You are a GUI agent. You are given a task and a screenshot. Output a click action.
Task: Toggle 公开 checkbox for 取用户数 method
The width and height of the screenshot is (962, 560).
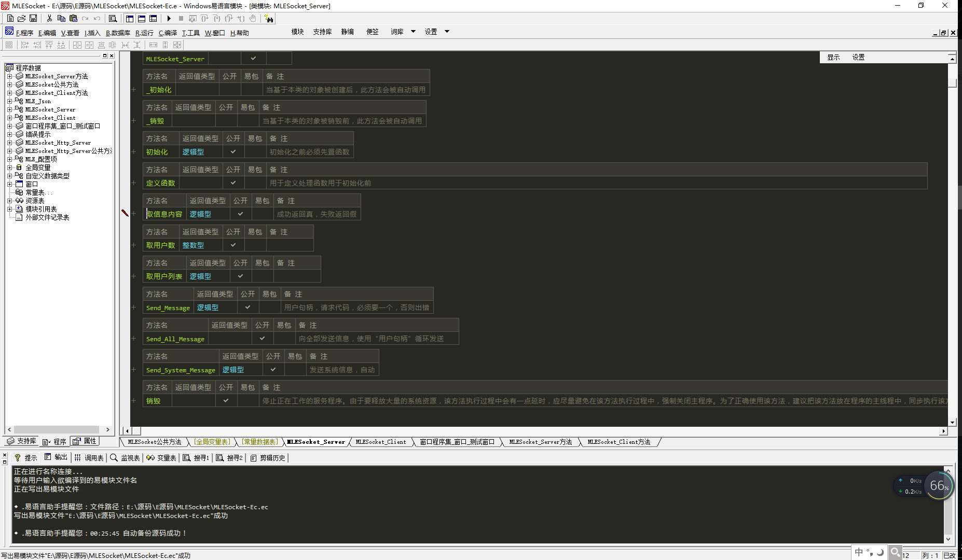click(233, 245)
